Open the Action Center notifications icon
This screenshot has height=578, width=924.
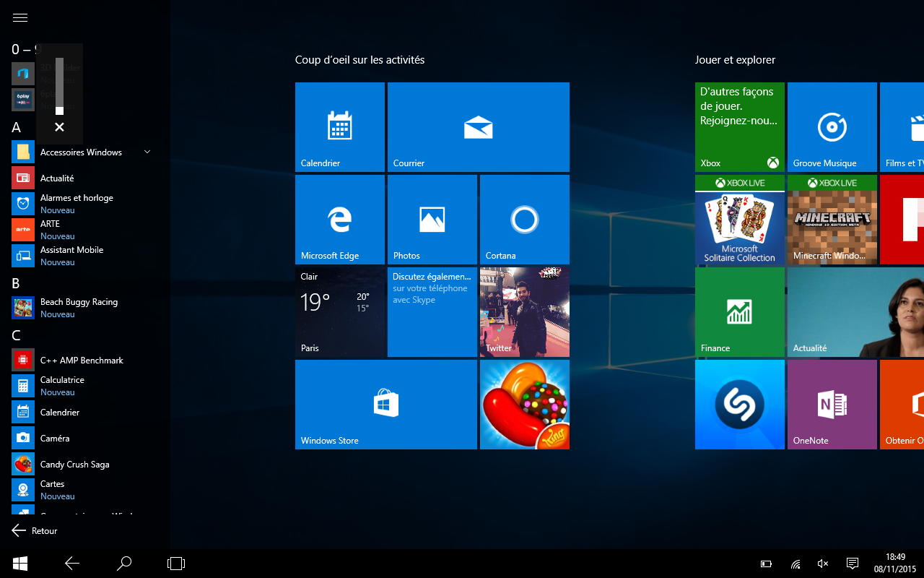[852, 564]
